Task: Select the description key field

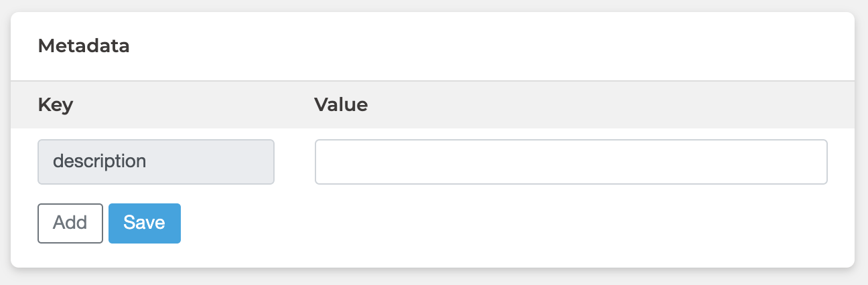Action: (x=156, y=162)
